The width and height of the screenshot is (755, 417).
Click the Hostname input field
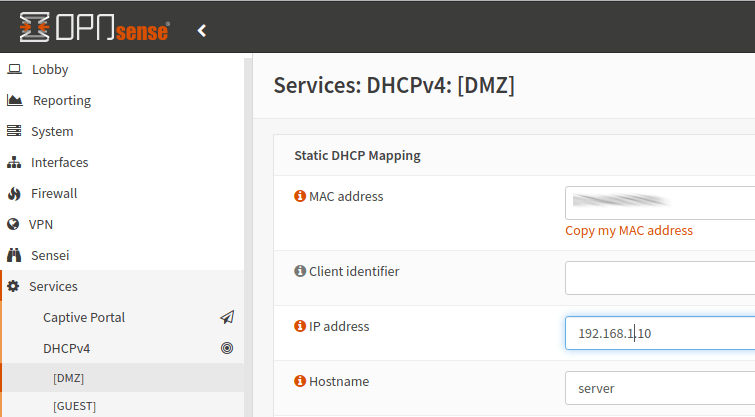[x=660, y=387]
